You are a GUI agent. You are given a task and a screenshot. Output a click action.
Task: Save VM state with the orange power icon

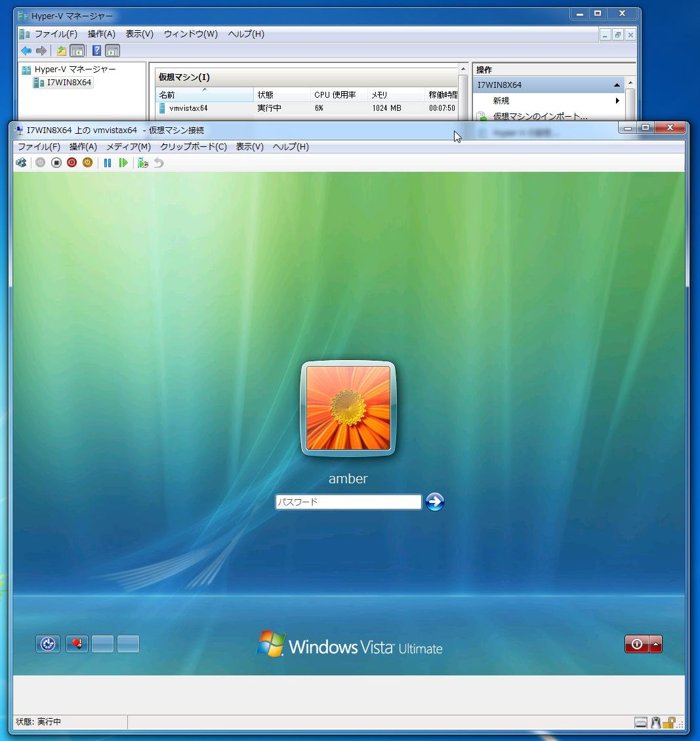tap(87, 163)
